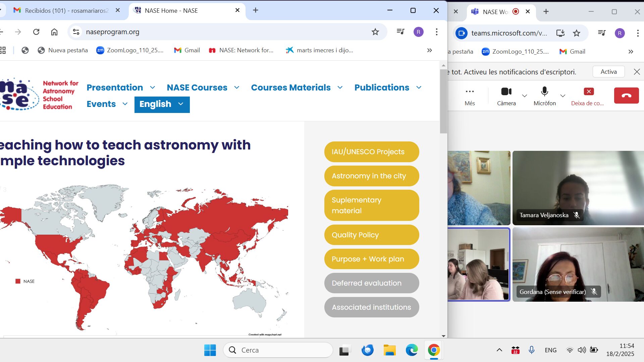The width and height of the screenshot is (644, 362).
Task: Open Més options in Teams meeting
Action: [x=470, y=97]
